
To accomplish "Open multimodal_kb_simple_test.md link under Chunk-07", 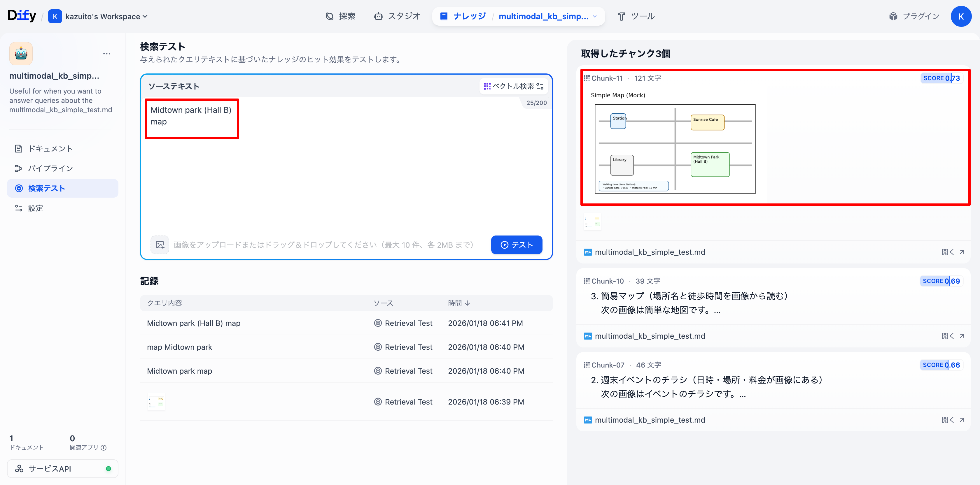I will coord(650,420).
